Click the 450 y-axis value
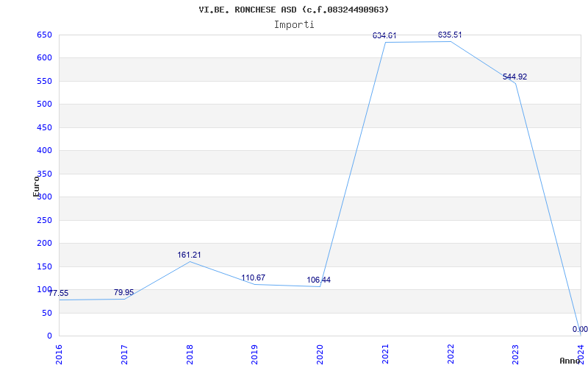Image resolution: width=588 pixels, height=368 pixels. (44, 127)
